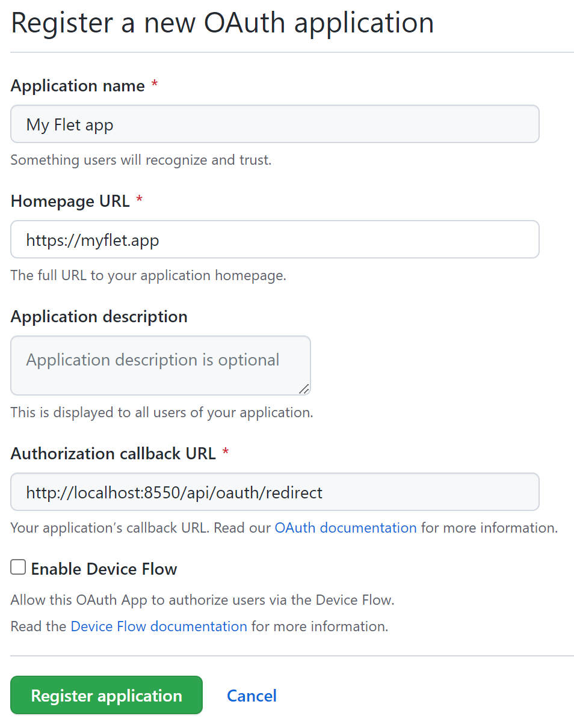Focus the Homepage URL input field
This screenshot has height=728, width=574.
pyautogui.click(x=274, y=239)
